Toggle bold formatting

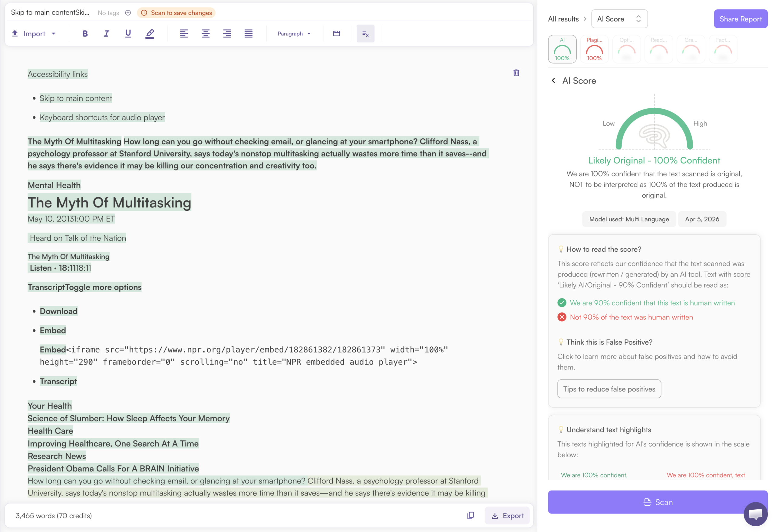[85, 33]
